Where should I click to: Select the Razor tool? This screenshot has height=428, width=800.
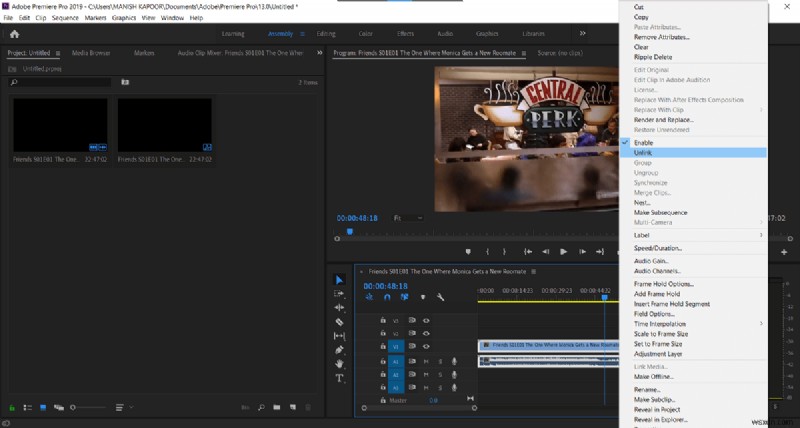339,322
